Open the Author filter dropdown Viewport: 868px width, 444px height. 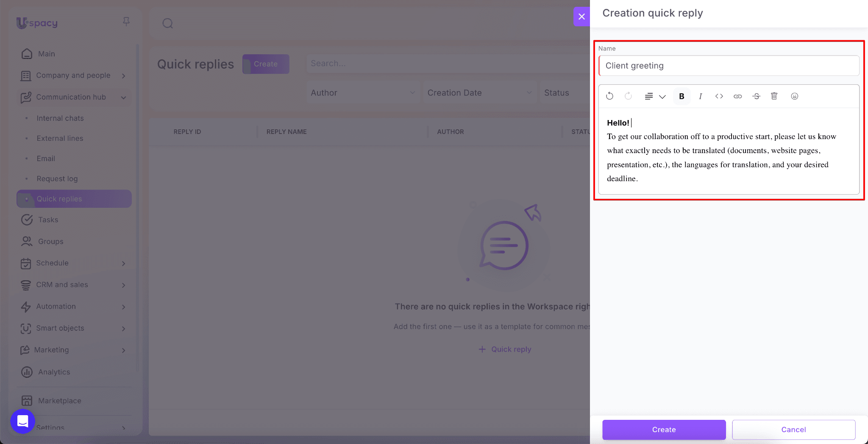363,93
